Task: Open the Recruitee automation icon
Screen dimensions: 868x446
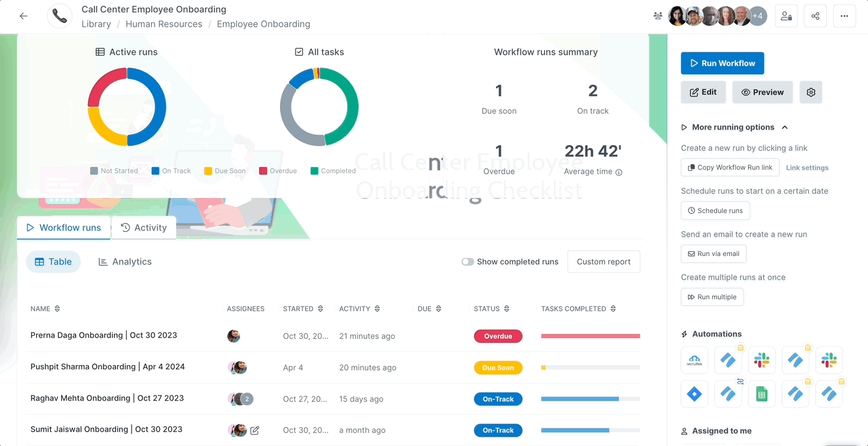Action: point(694,360)
